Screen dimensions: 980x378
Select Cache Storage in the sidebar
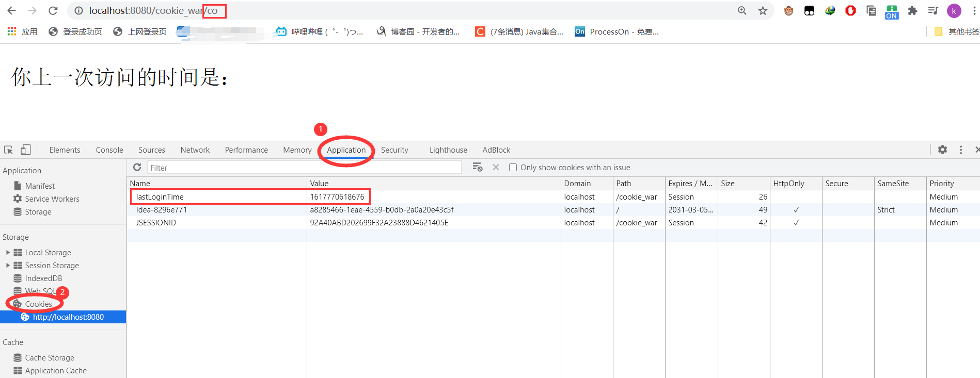(x=50, y=358)
